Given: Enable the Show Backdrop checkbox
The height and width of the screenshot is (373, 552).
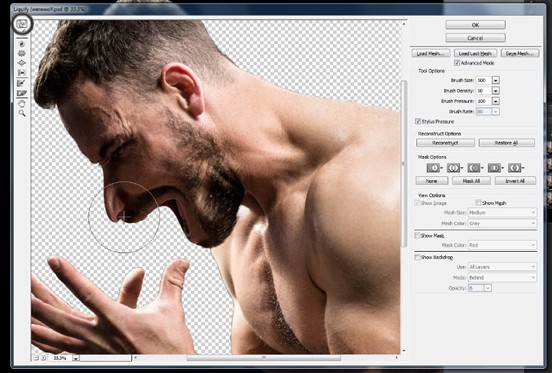Looking at the screenshot, I should (418, 257).
